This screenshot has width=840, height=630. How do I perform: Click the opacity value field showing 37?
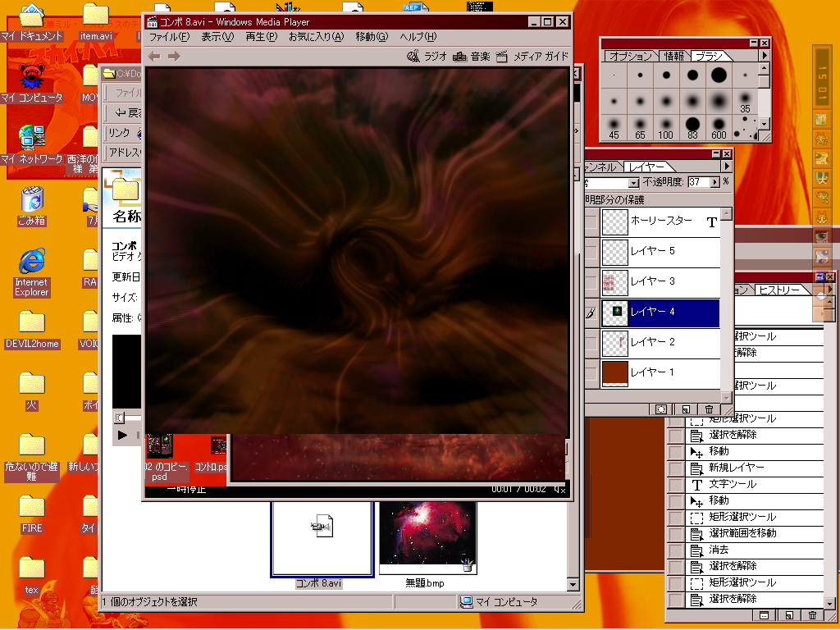pos(699,182)
